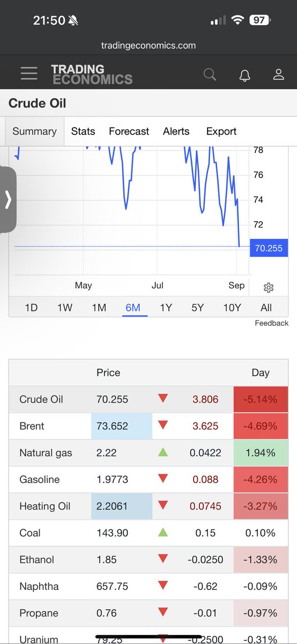
Task: Switch chart range to All
Action: click(266, 308)
